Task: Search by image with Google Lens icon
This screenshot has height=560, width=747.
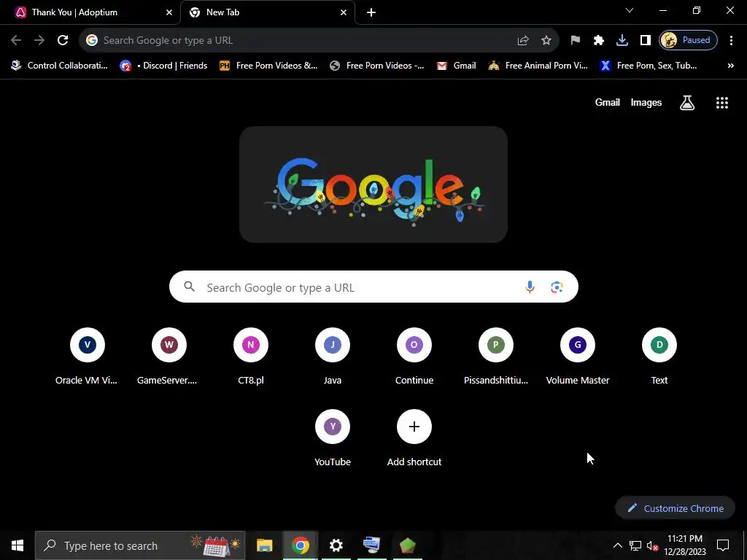Action: coord(557,287)
